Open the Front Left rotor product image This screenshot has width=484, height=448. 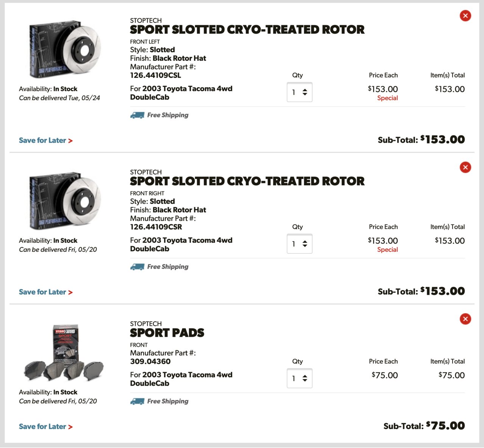coord(65,49)
